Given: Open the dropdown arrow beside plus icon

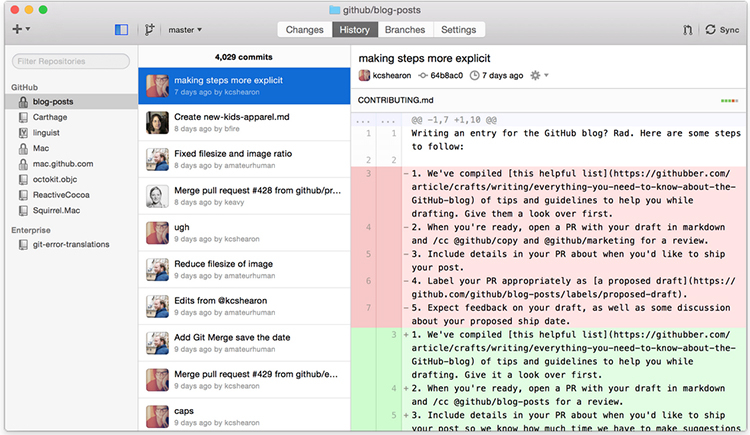Looking at the screenshot, I should [x=28, y=29].
